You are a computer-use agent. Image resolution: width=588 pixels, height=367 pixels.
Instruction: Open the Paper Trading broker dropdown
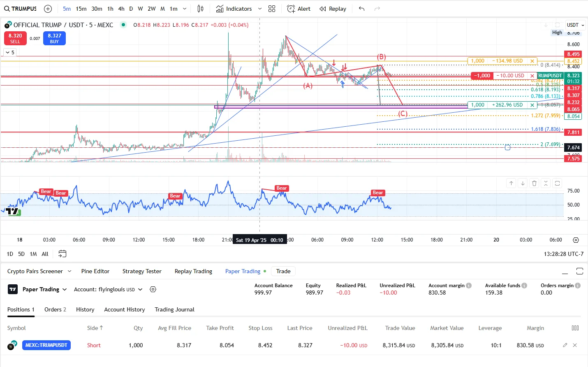coord(44,289)
